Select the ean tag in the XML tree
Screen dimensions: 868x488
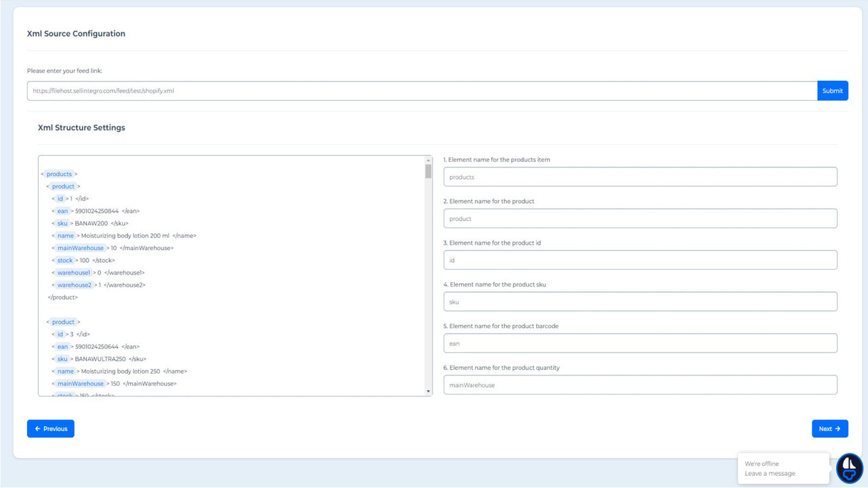pyautogui.click(x=62, y=211)
